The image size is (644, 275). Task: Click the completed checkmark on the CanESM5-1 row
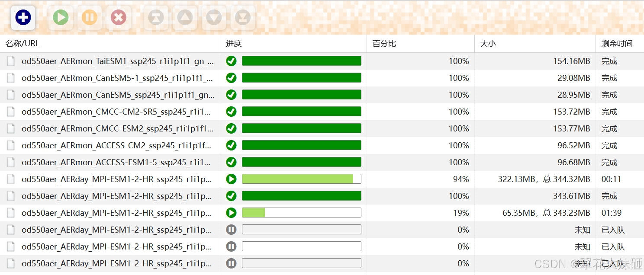232,78
